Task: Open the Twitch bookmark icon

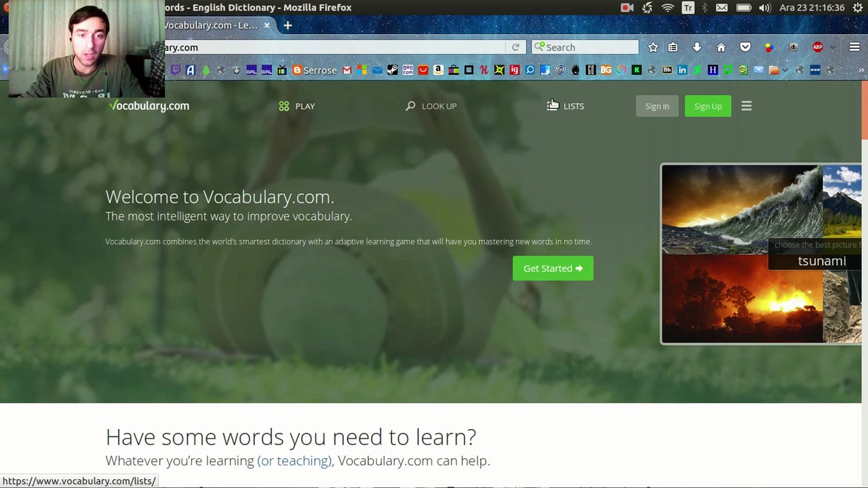Action: coord(176,70)
